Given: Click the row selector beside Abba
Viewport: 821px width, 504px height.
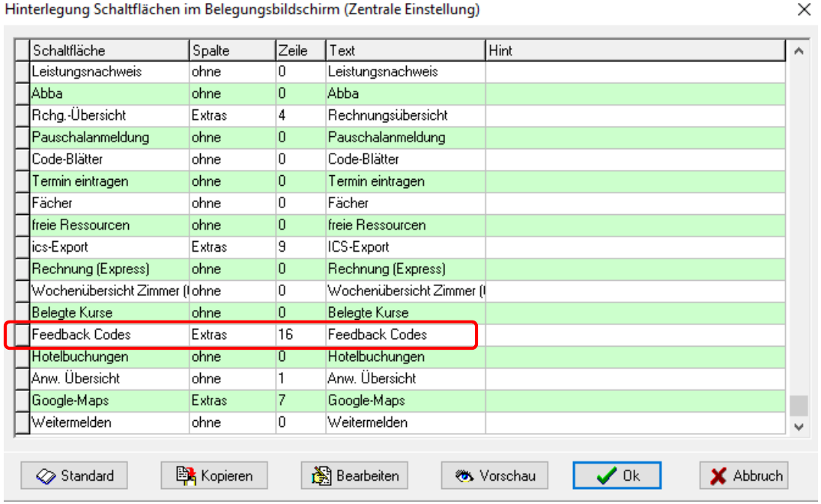Looking at the screenshot, I should [x=22, y=94].
